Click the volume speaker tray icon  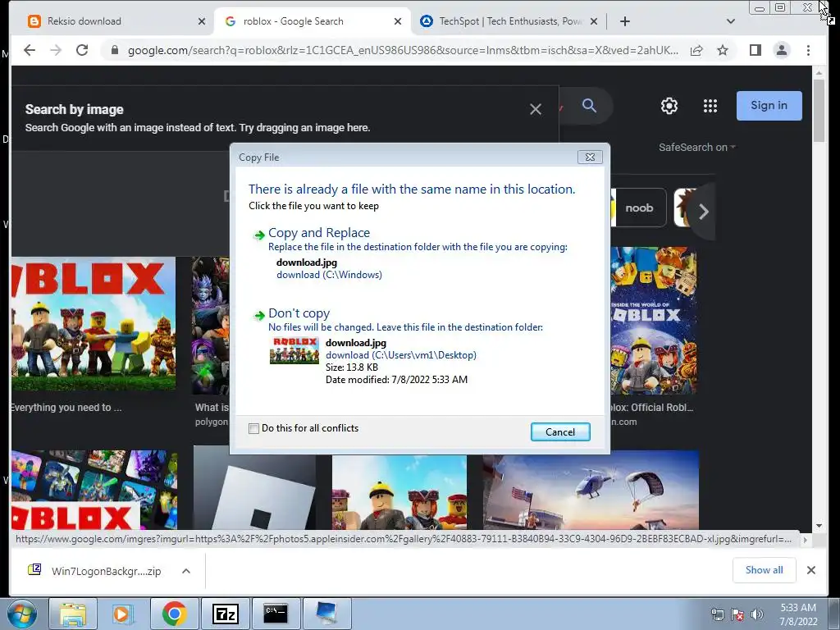[757, 614]
